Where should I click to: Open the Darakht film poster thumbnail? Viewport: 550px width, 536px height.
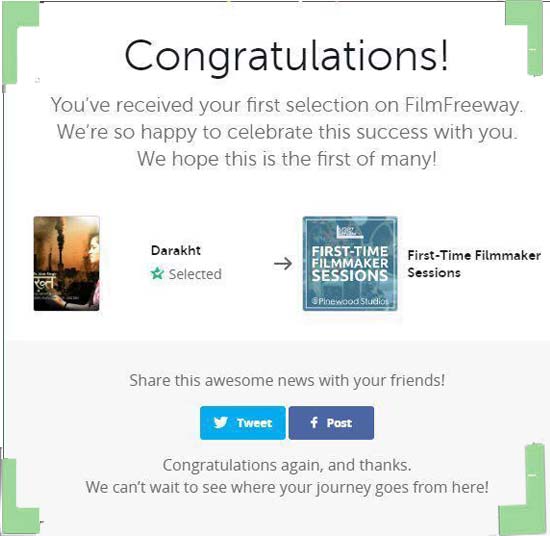(67, 263)
